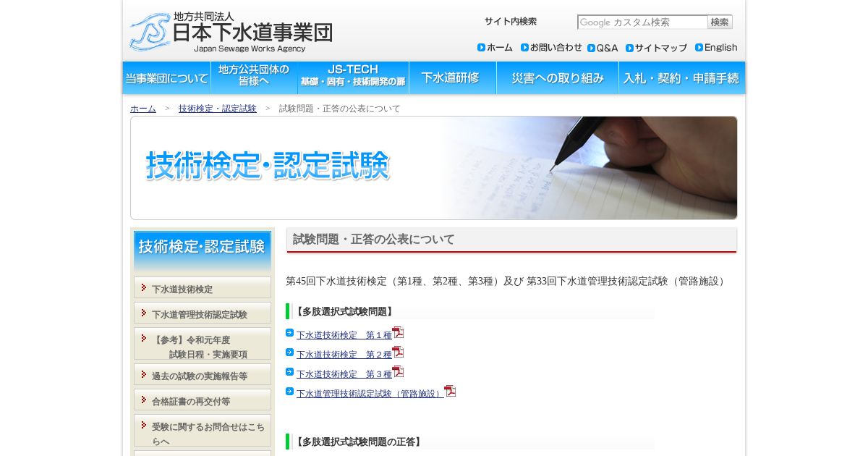Click round arrow icon beside お問い合わせ
This screenshot has height=456, width=868.
(x=524, y=48)
